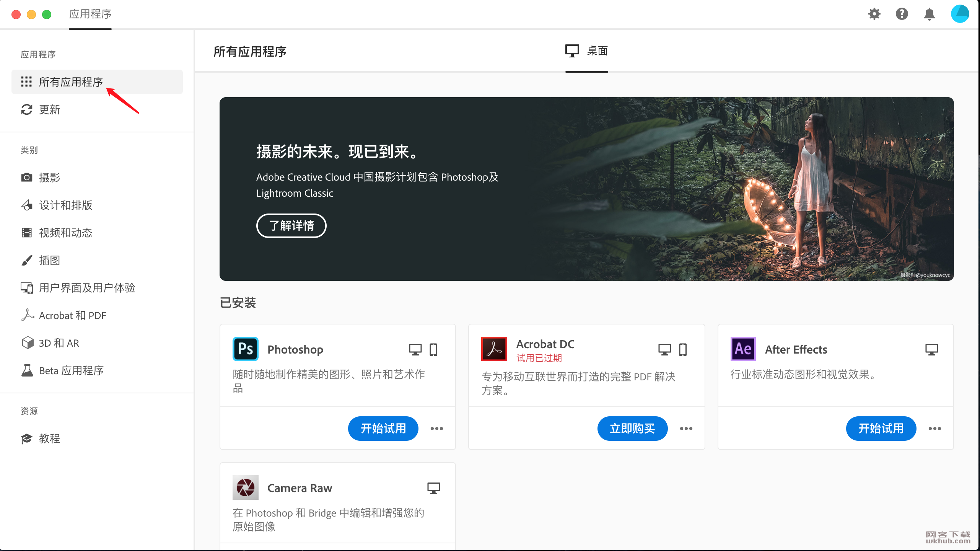This screenshot has width=980, height=551.
Task: Open the help question mark icon
Action: [902, 14]
